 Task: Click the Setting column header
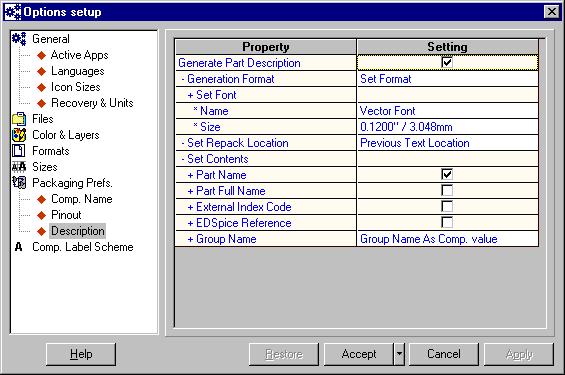tap(448, 47)
